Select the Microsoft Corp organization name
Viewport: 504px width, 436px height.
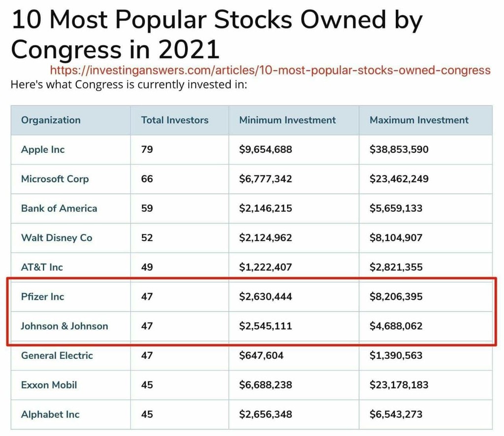[x=55, y=179]
